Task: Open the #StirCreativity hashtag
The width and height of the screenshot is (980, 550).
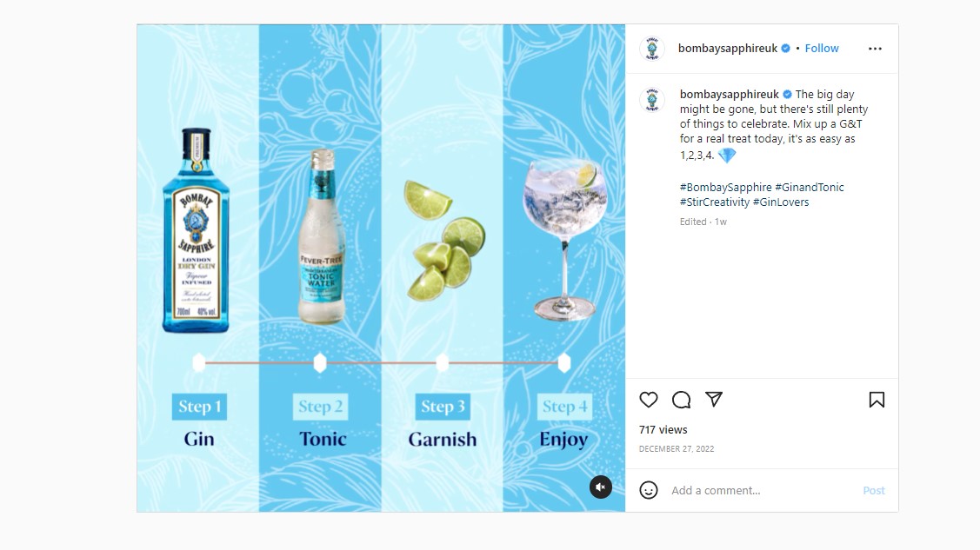Action: (715, 202)
